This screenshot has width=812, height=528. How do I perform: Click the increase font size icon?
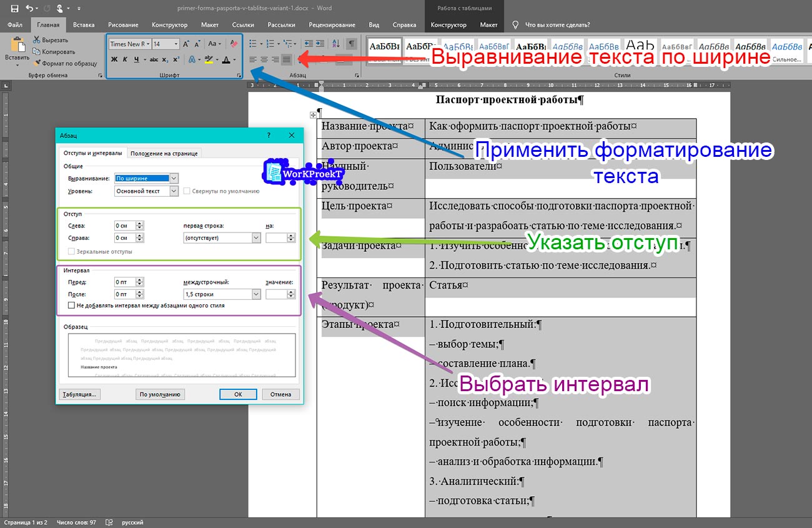click(186, 43)
